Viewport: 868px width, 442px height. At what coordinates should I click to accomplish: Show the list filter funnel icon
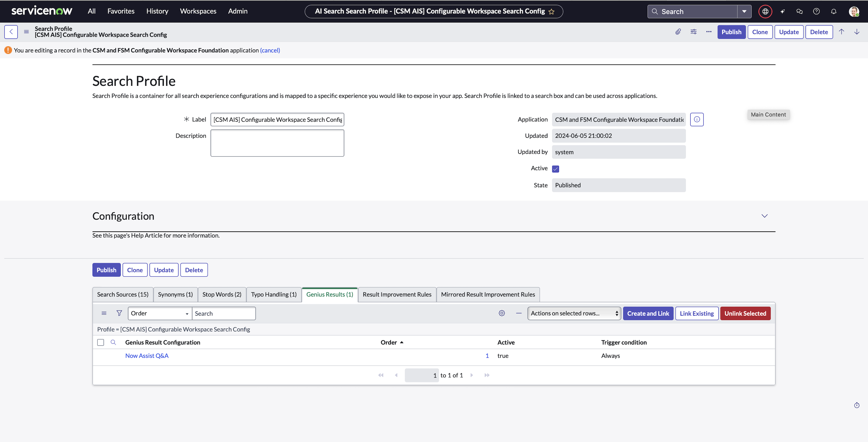click(119, 313)
